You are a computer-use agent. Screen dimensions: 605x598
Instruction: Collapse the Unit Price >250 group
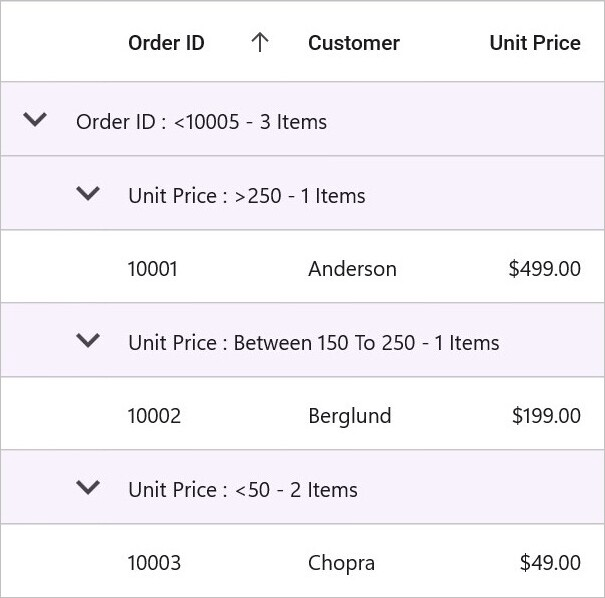[x=88, y=193]
